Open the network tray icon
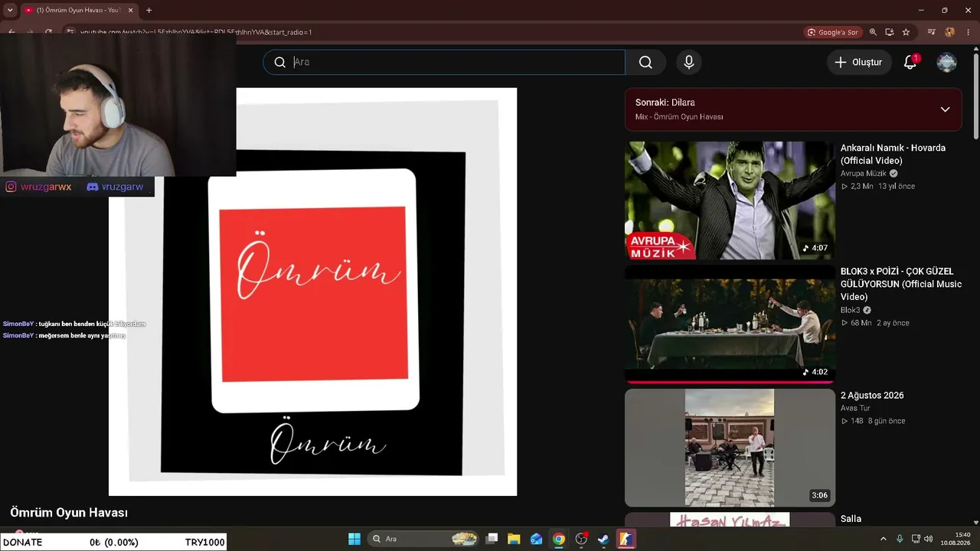Screen dimensions: 980x551 pyautogui.click(x=916, y=539)
